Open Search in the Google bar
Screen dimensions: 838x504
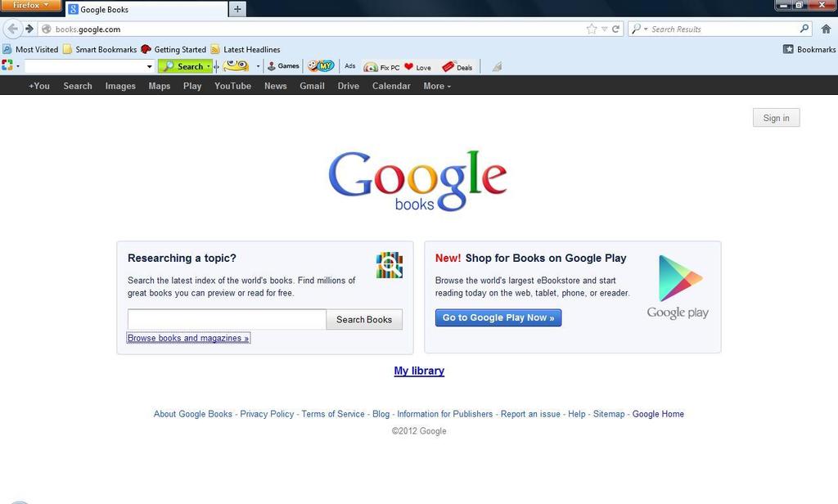click(x=78, y=86)
